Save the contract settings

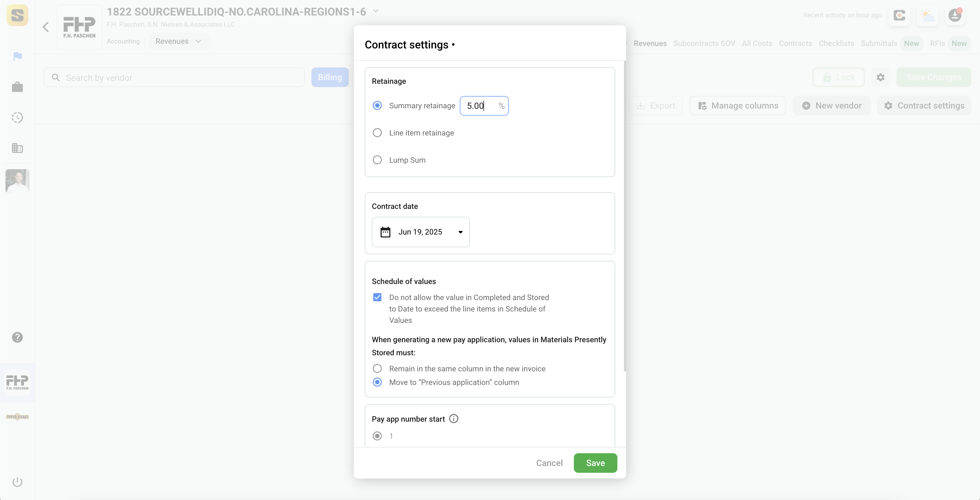595,463
